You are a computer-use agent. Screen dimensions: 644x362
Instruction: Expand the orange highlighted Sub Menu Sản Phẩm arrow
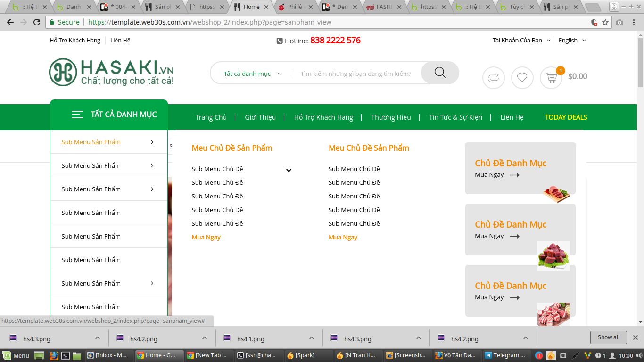tap(152, 142)
